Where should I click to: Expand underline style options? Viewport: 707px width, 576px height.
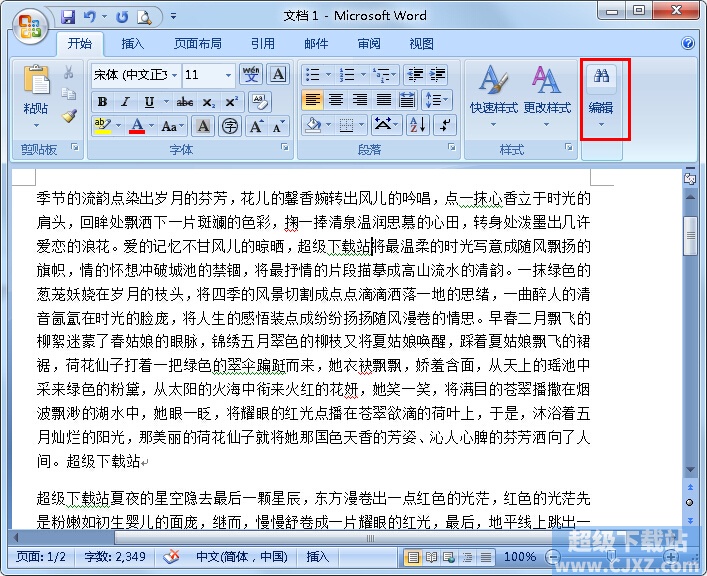(165, 102)
